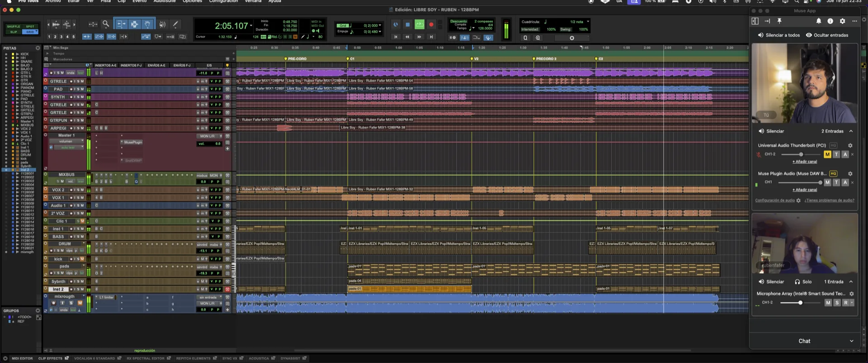The image size is (868, 363).
Task: Collapse the 2 Entradas section
Action: [x=851, y=131]
